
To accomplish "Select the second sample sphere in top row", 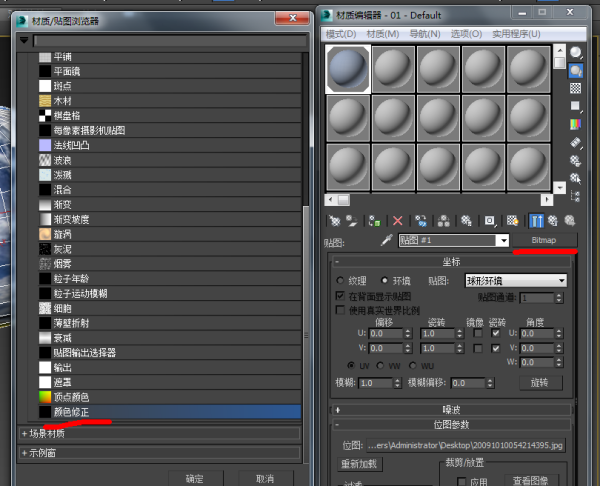I will [x=393, y=69].
